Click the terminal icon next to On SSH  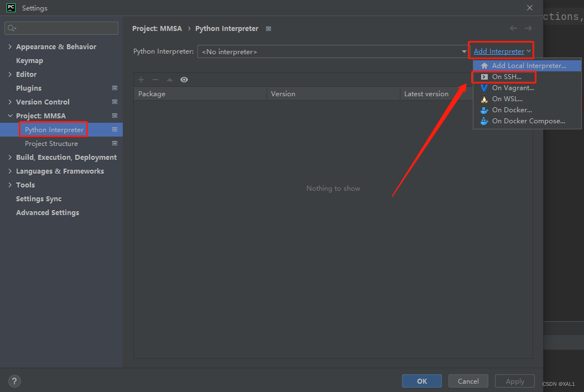484,77
